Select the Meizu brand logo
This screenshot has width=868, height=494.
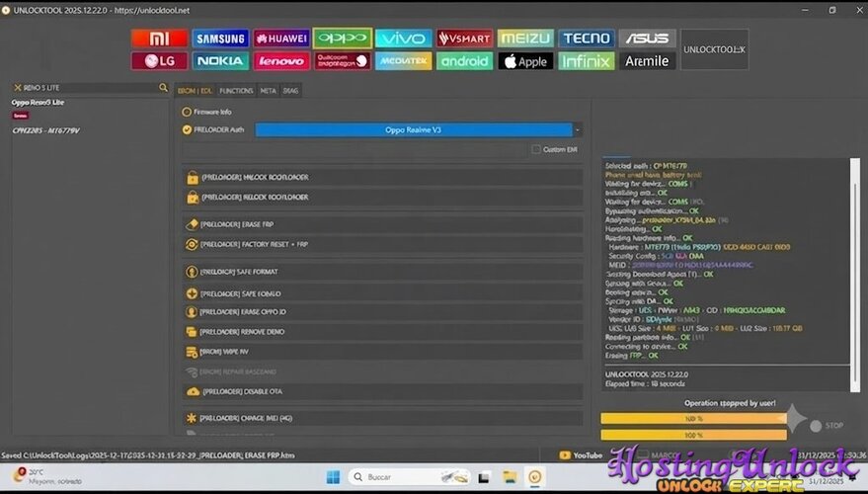tap(525, 39)
